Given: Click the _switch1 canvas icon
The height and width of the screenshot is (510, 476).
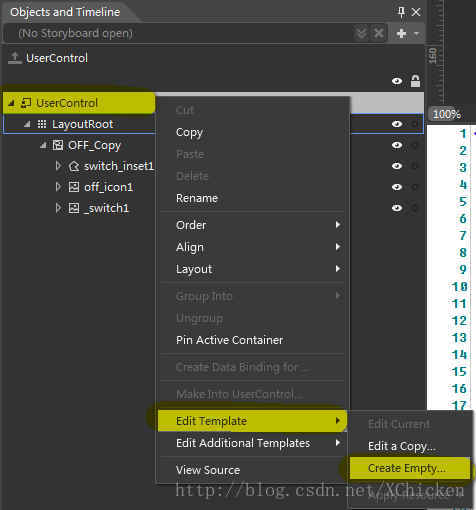Looking at the screenshot, I should (x=74, y=208).
